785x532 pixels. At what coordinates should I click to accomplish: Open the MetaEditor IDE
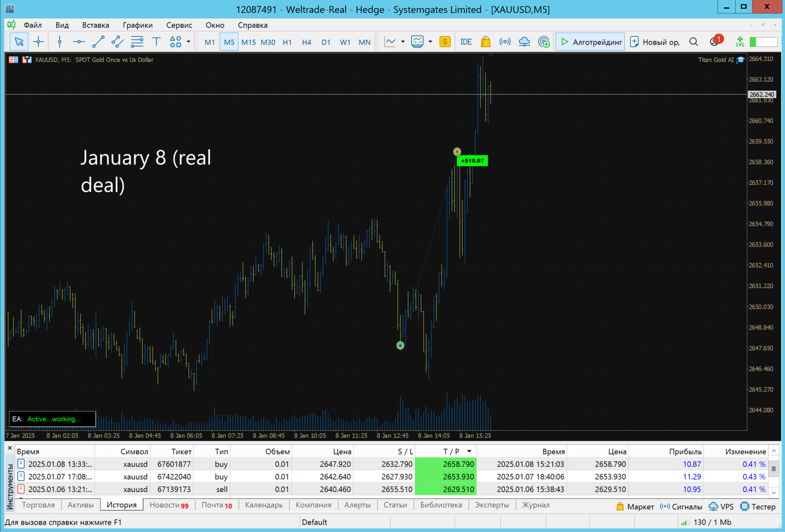click(466, 42)
